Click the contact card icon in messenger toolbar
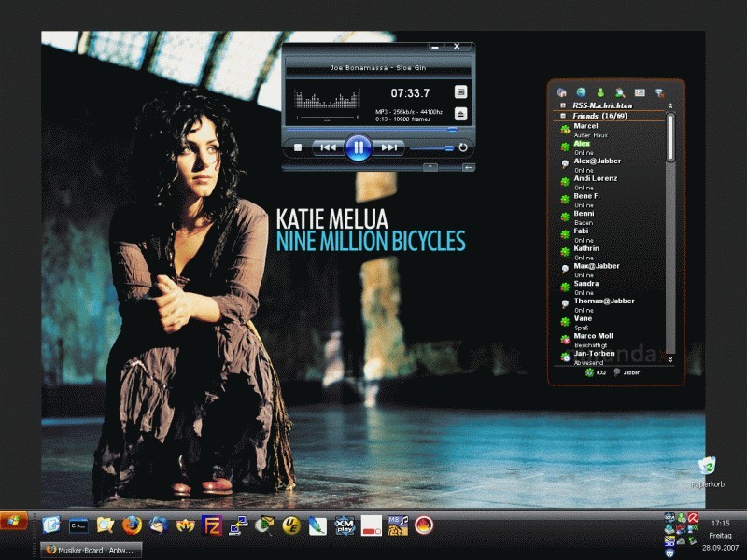747x560 pixels. click(x=640, y=92)
